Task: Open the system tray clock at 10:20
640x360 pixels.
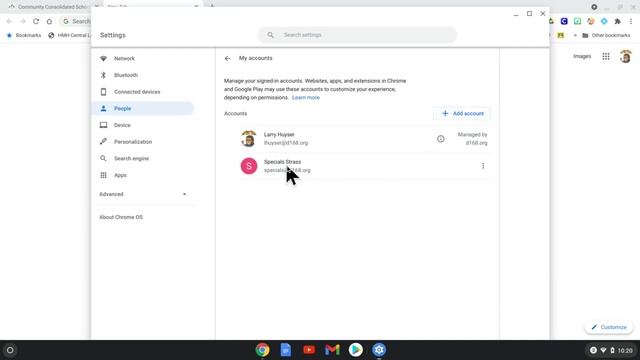Action: 624,350
